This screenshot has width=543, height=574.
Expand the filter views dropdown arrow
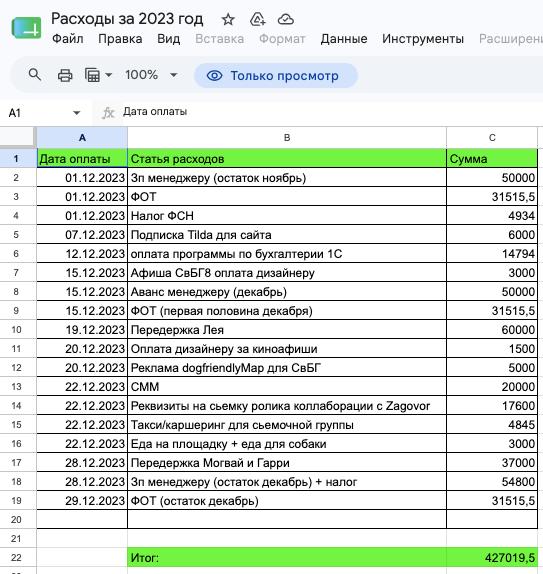[109, 75]
